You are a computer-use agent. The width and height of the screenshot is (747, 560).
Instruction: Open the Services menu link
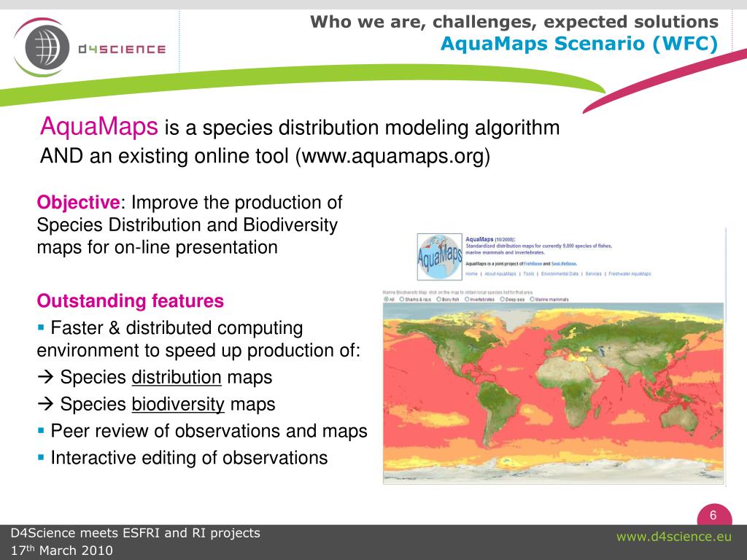click(x=594, y=274)
